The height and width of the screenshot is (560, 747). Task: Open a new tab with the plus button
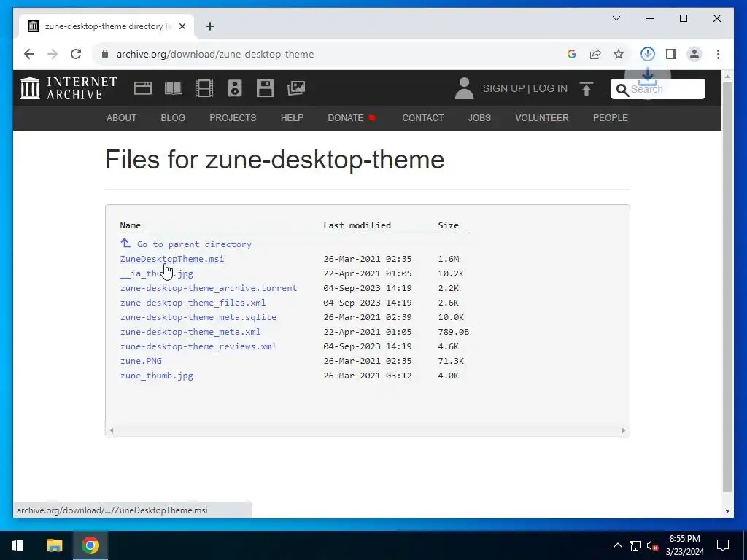[x=210, y=26]
